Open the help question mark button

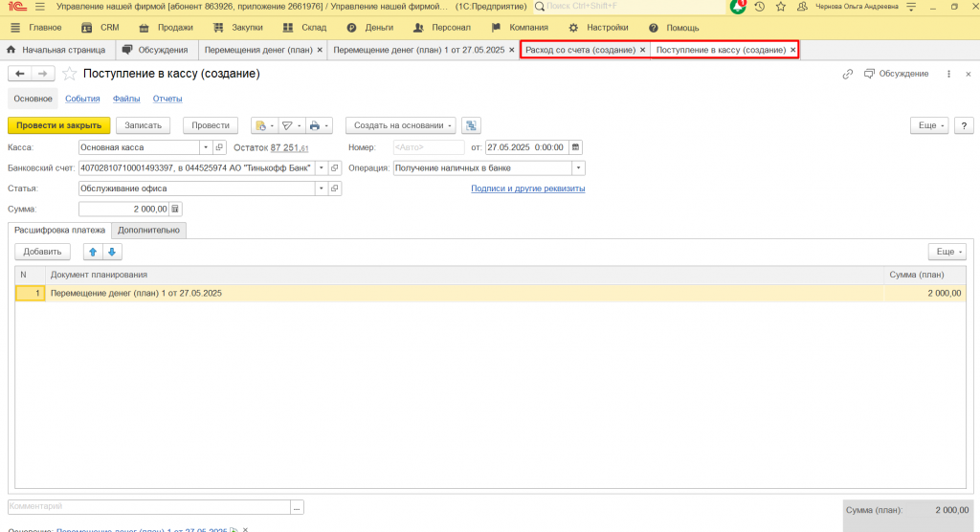point(964,125)
